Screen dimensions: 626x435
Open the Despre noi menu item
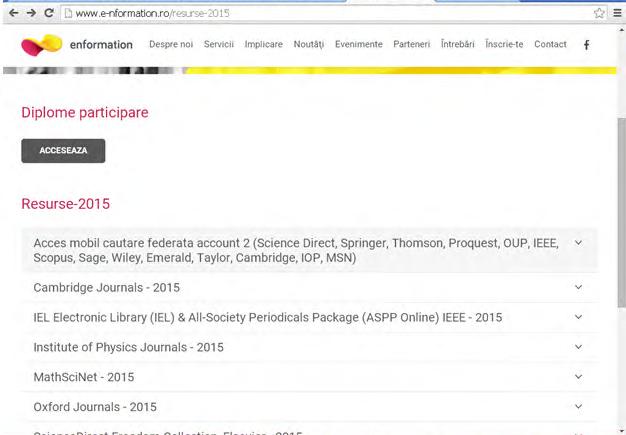[x=171, y=44]
